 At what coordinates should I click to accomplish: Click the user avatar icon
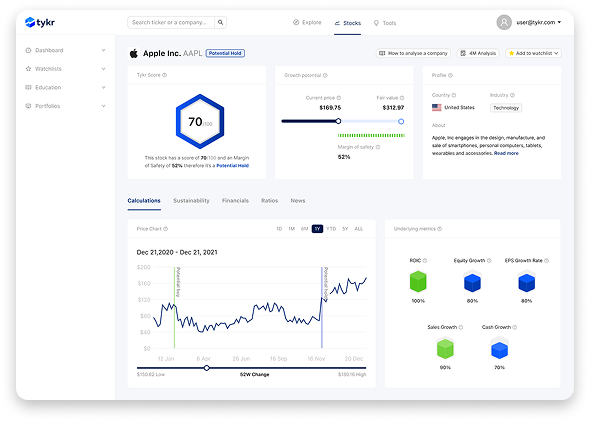point(504,22)
